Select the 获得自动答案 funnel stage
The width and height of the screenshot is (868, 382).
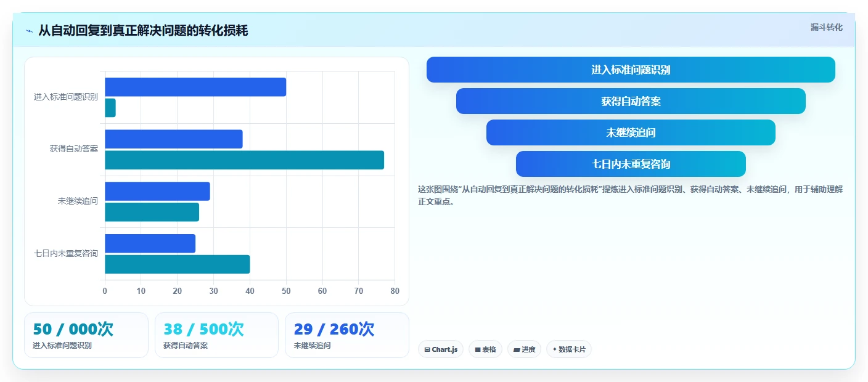[x=631, y=101]
